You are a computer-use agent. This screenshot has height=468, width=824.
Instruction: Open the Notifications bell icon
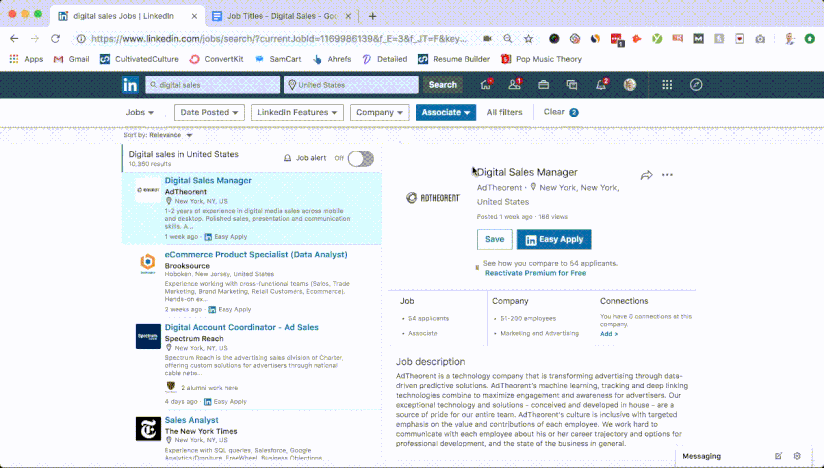601,85
